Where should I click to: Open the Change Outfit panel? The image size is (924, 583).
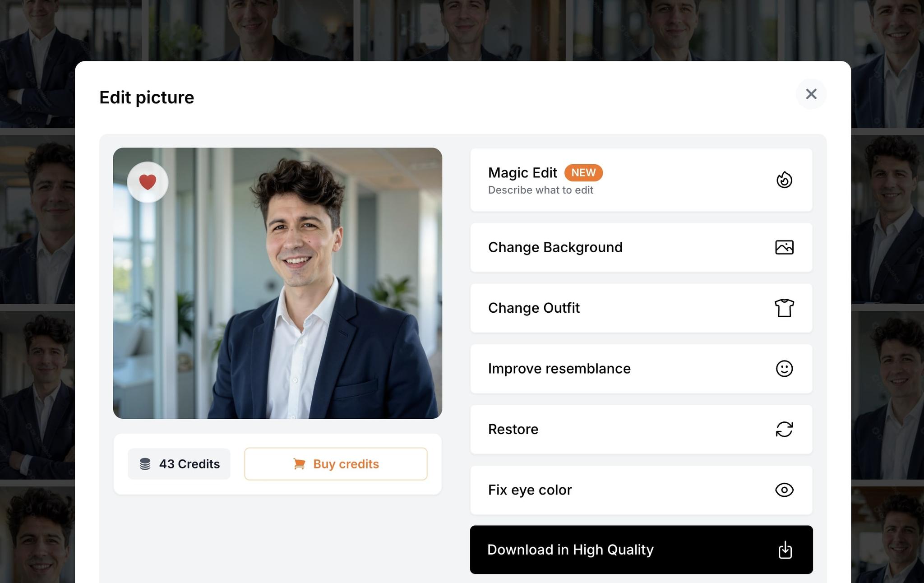[x=641, y=308]
